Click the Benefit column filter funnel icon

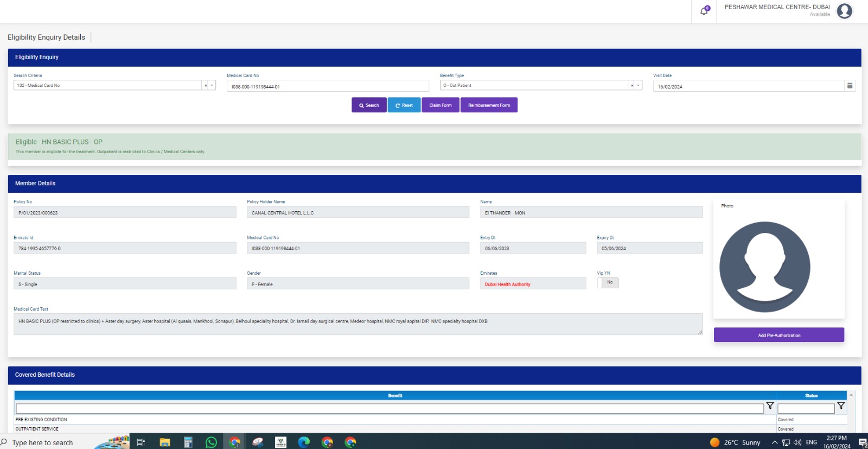tap(770, 406)
